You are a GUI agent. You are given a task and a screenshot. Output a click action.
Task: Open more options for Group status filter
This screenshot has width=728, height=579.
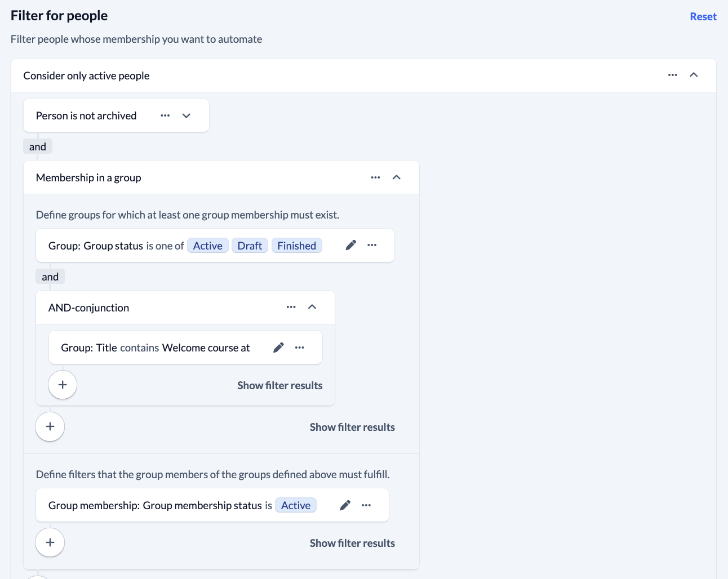pos(372,245)
